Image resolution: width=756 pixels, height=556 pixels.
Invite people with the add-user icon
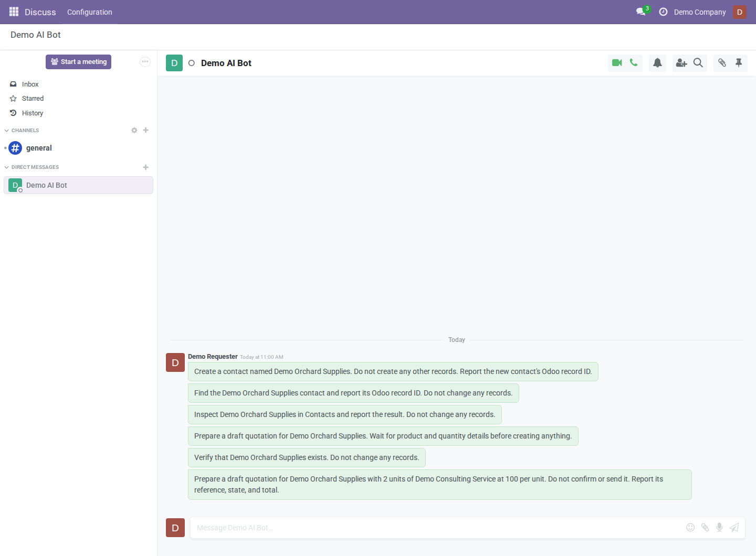681,63
